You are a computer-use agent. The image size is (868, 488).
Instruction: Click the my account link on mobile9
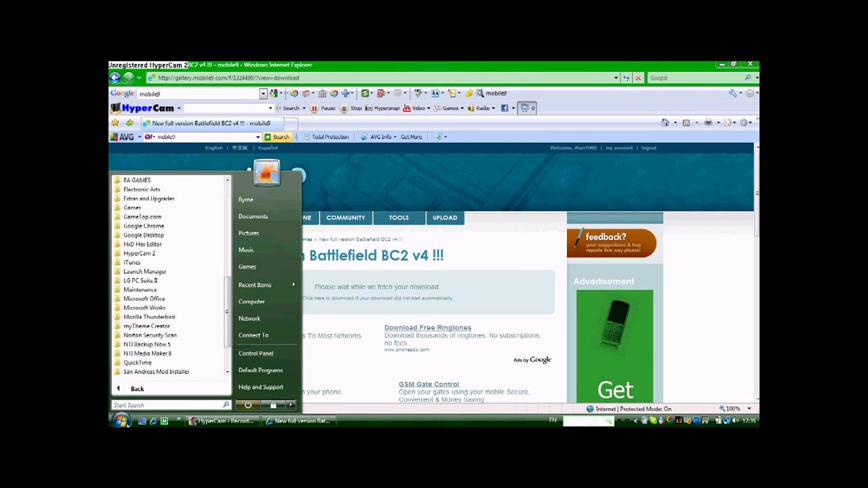click(x=619, y=148)
